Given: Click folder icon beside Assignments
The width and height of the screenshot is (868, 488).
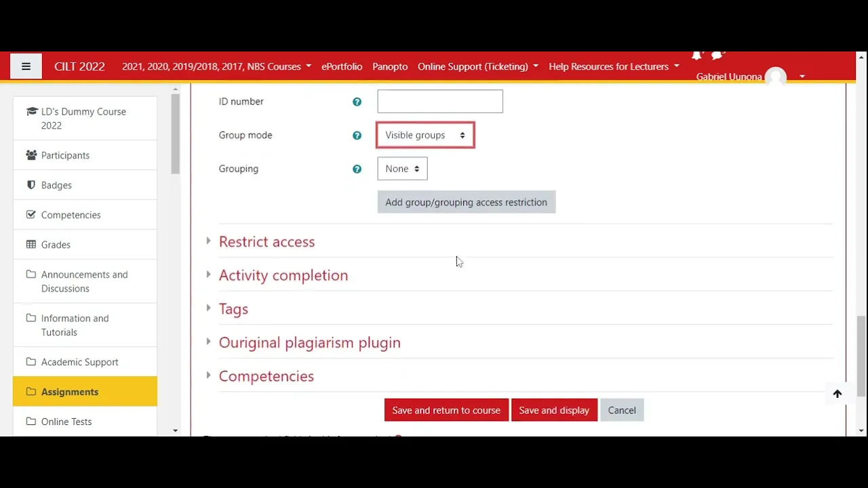Looking at the screenshot, I should coord(31,392).
